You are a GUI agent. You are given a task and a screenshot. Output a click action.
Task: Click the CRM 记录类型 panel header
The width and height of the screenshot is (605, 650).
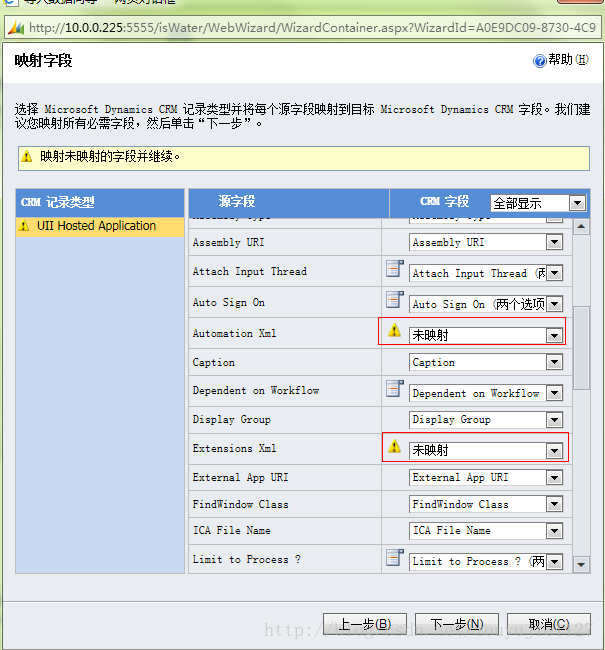click(100, 203)
